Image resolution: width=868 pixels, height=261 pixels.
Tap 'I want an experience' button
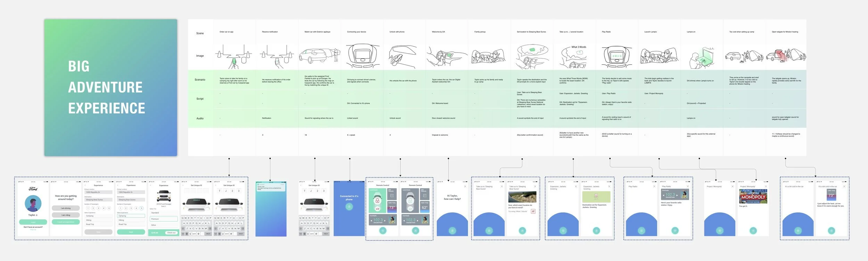(x=66, y=222)
